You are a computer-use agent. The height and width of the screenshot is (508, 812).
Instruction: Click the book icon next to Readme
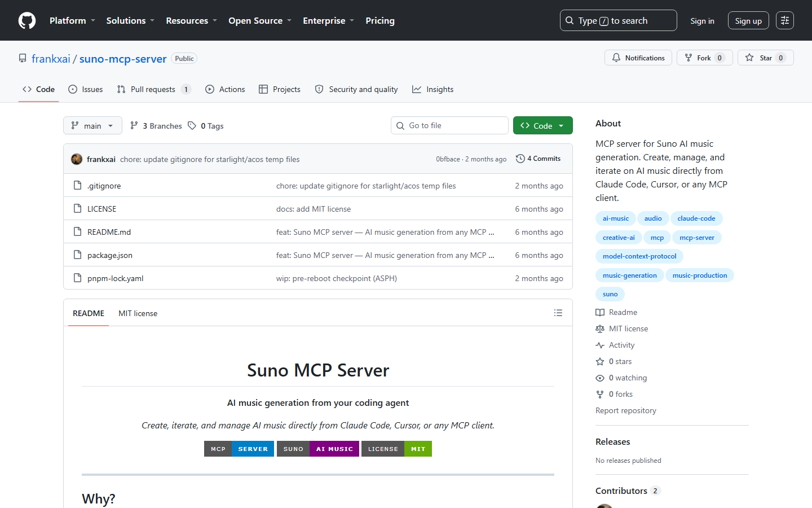coord(600,312)
